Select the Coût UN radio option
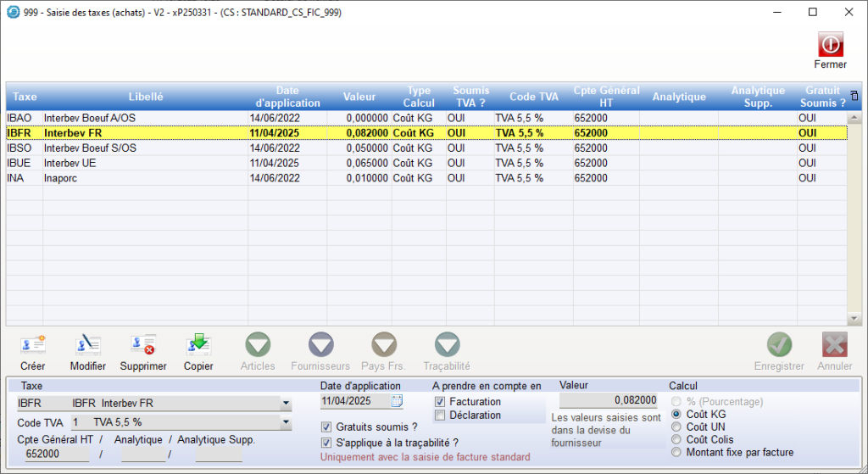 click(676, 427)
